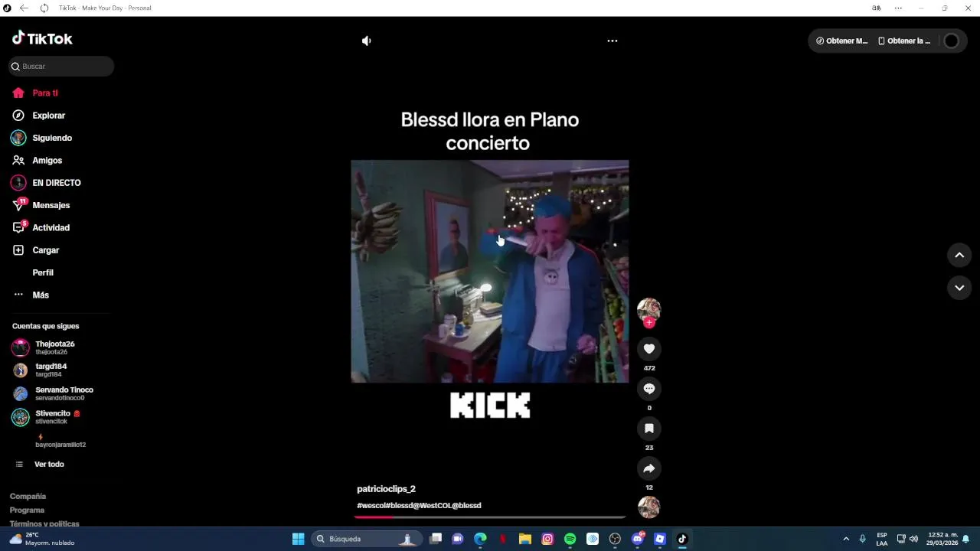Open comments with speech bubble icon

point(649,389)
